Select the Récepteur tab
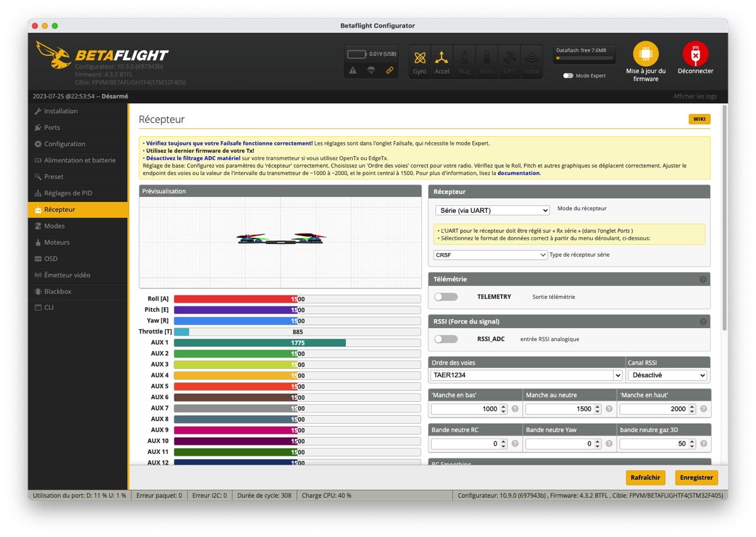 78,210
